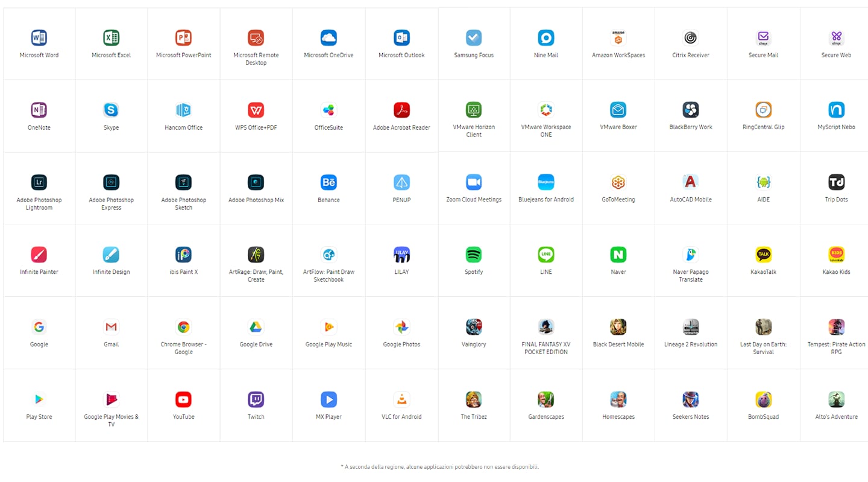The image size is (868, 482).
Task: Click the MyScript Nebo icon
Action: point(836,110)
